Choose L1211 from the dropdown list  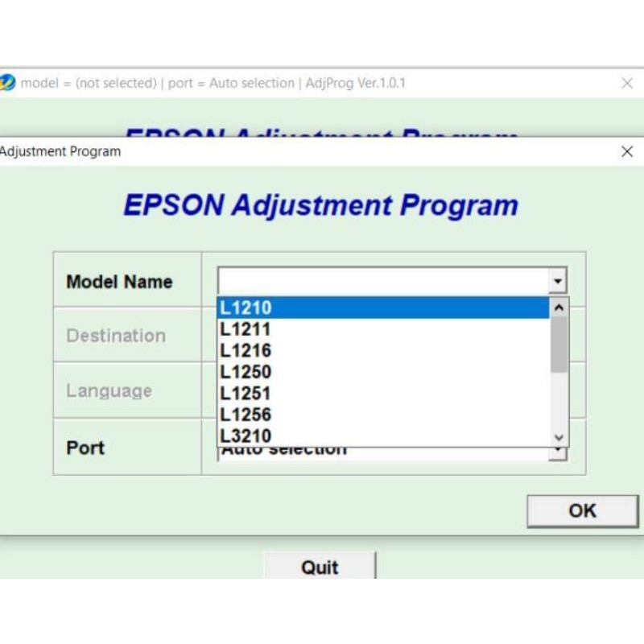coord(383,329)
